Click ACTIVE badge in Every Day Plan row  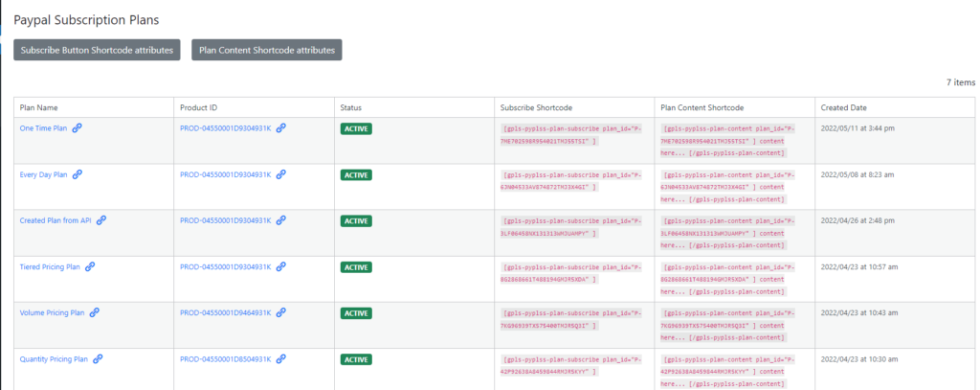click(356, 174)
